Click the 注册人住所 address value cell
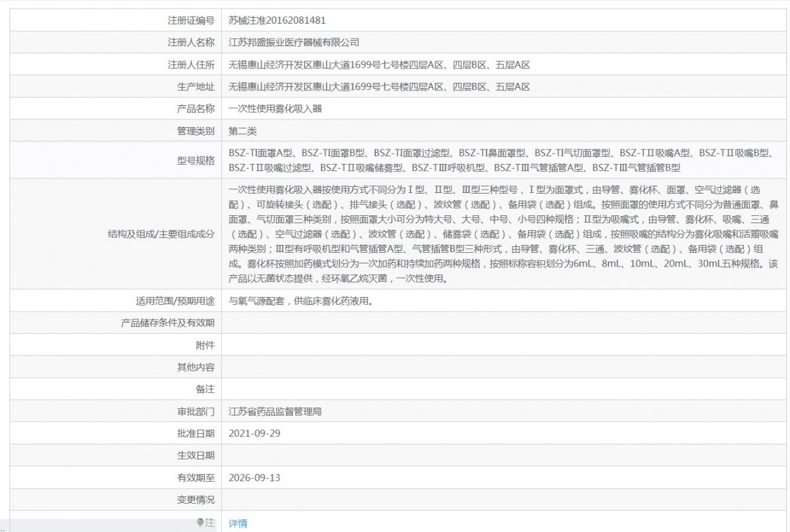Image resolution: width=790 pixels, height=532 pixels. click(x=505, y=65)
